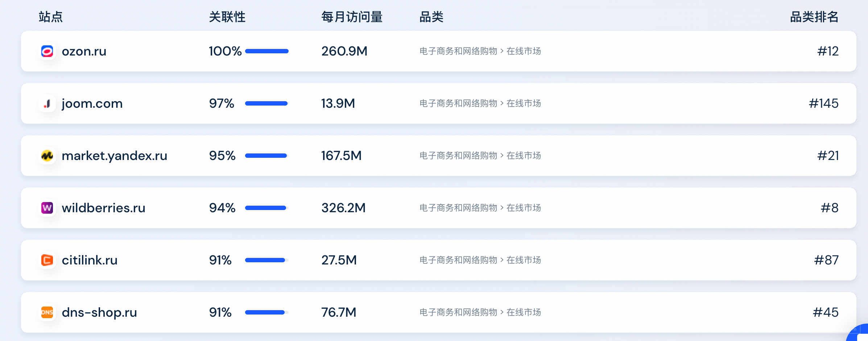
Task: Open the market.yandex.ru site link
Action: pos(115,156)
